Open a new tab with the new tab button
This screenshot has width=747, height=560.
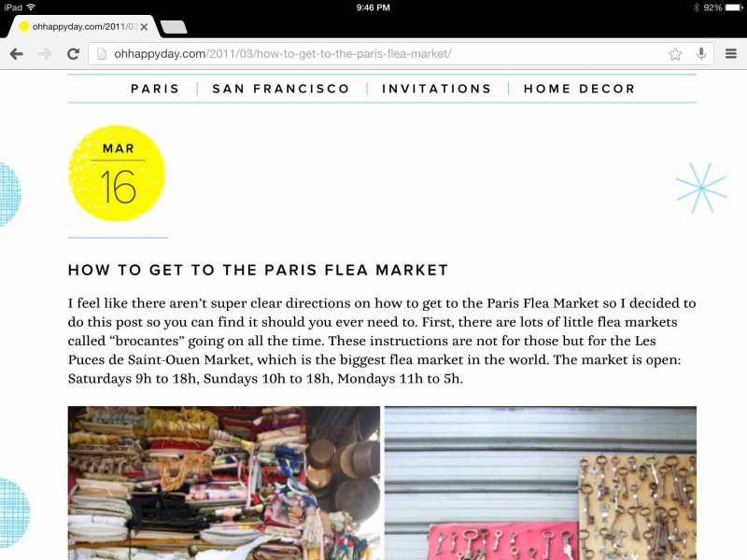click(x=174, y=28)
